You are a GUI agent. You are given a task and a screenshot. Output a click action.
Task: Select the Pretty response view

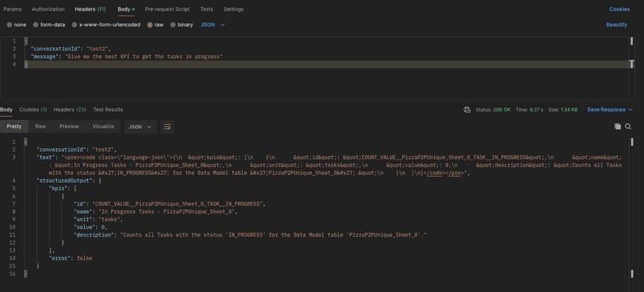click(x=14, y=126)
